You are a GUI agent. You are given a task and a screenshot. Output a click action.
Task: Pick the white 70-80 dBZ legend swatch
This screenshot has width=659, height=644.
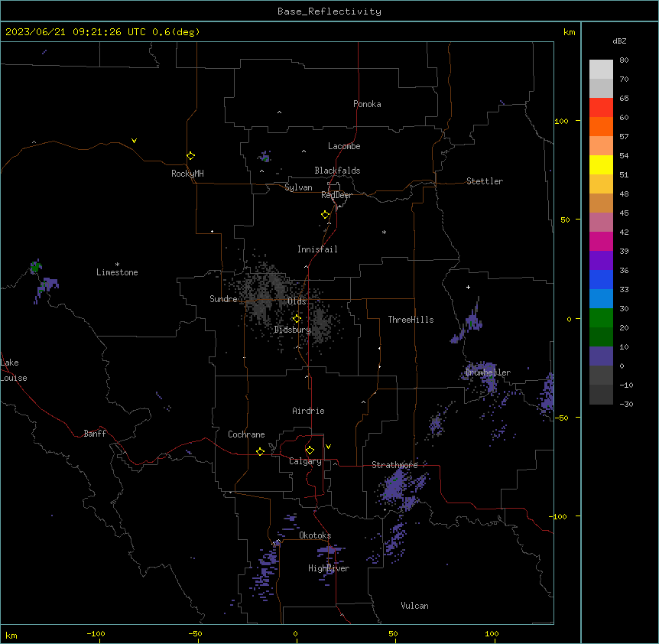(x=601, y=70)
